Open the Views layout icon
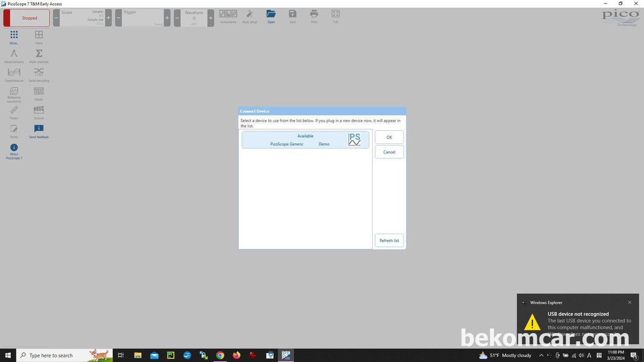 (39, 35)
